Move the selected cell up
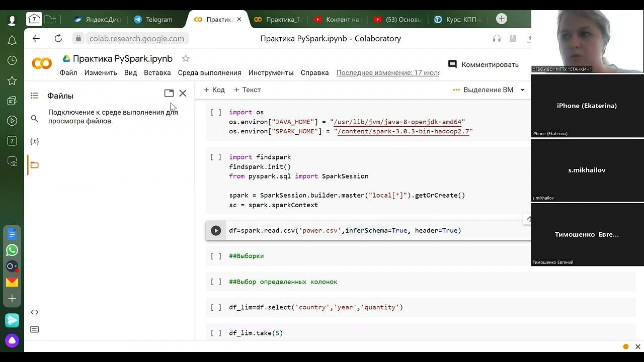The width and height of the screenshot is (644, 362). coord(528,219)
